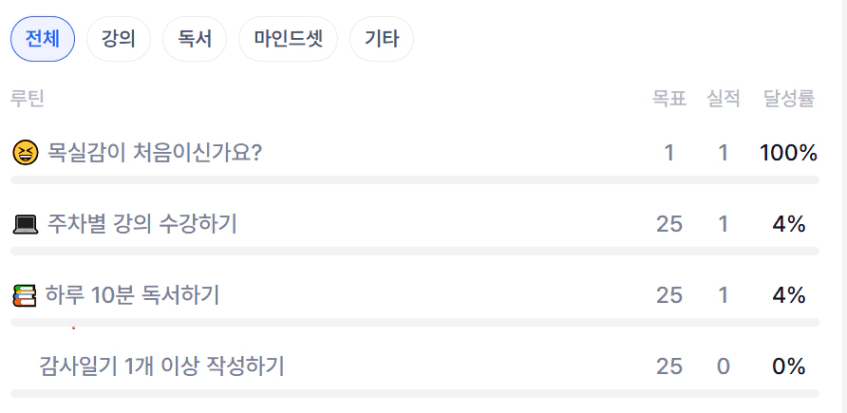Click the laptop icon for lectures
The image size is (847, 413).
[x=25, y=224]
